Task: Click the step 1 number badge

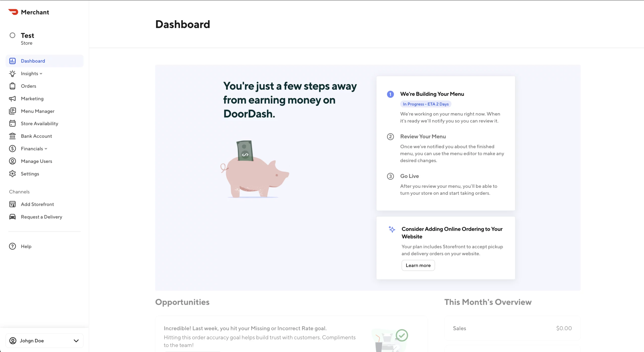Action: coord(390,94)
